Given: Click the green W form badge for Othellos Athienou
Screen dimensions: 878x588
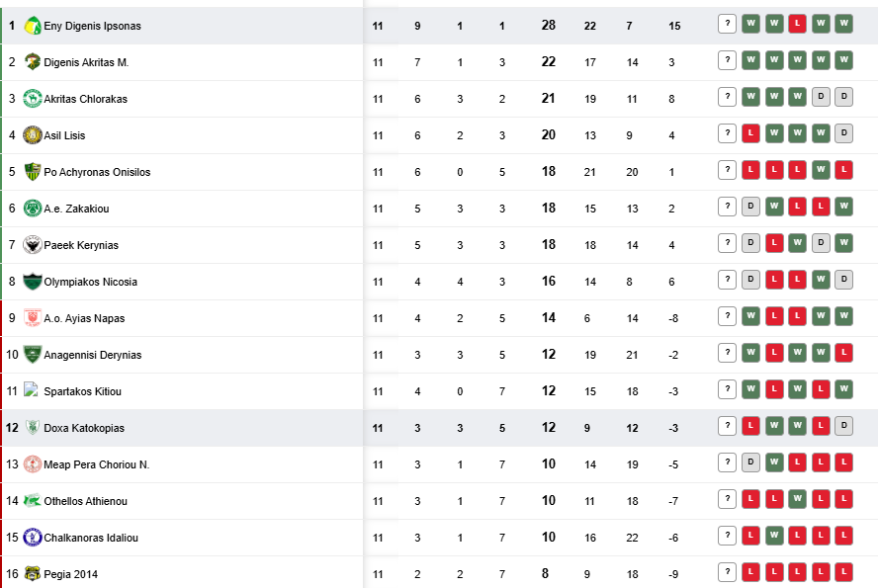Looking at the screenshot, I should pos(797,499).
